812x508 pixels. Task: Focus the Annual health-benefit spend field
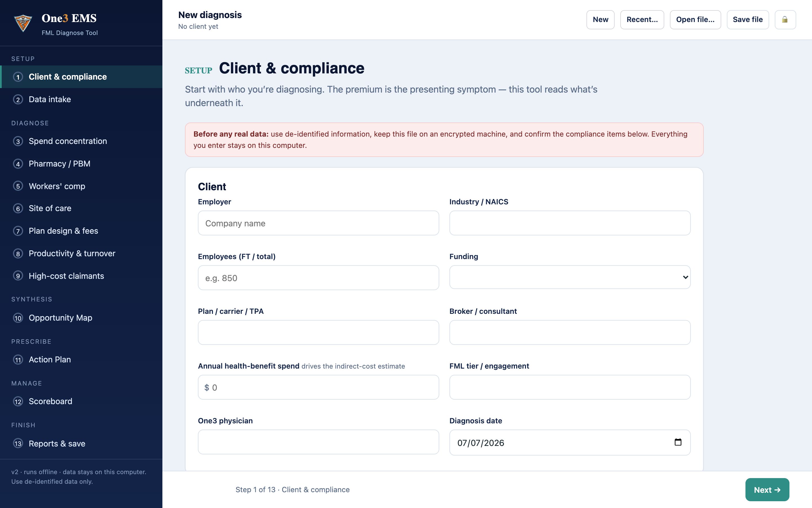pyautogui.click(x=318, y=387)
